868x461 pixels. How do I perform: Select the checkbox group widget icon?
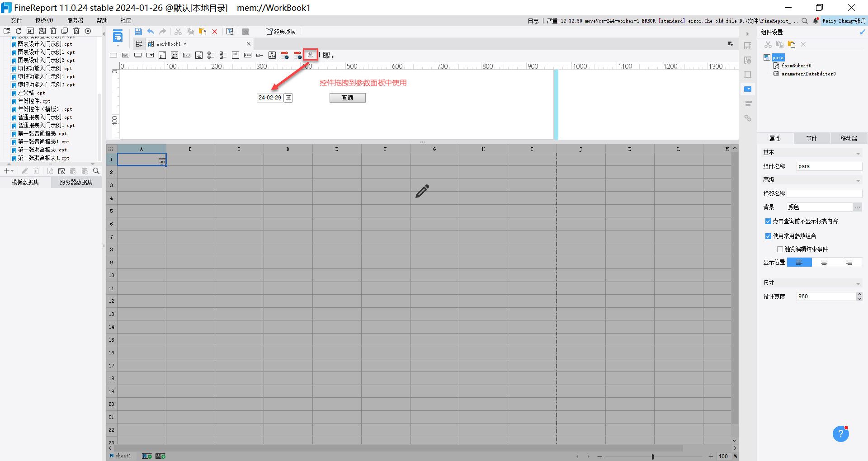(x=223, y=55)
